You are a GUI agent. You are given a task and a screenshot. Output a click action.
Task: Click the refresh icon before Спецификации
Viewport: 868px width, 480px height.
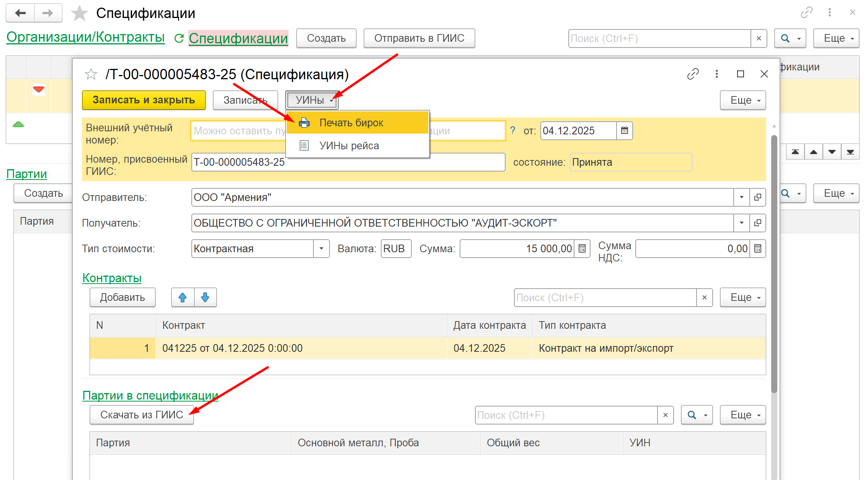(x=179, y=38)
